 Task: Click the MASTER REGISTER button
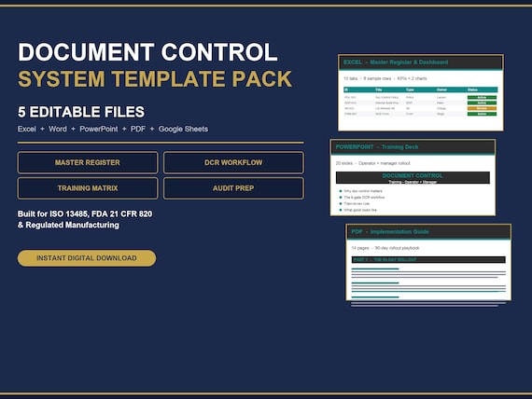pyautogui.click(x=88, y=162)
